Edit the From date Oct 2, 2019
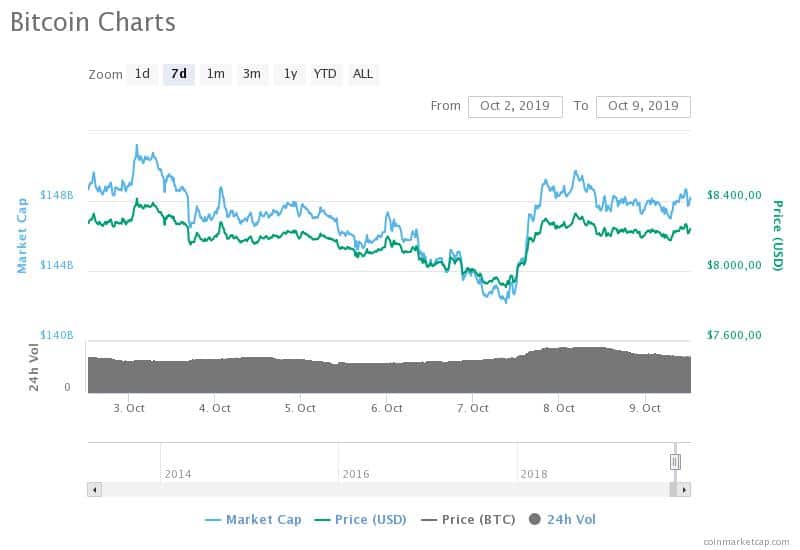 pos(515,107)
